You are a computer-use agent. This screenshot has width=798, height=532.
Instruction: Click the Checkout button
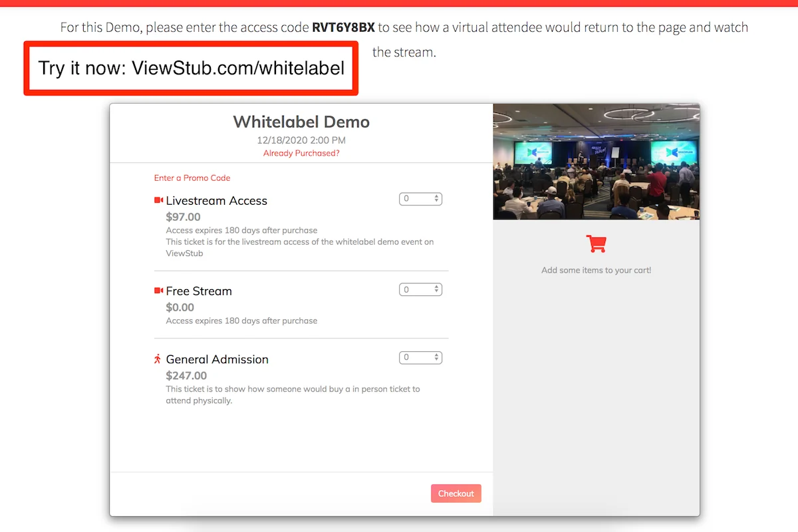tap(456, 493)
